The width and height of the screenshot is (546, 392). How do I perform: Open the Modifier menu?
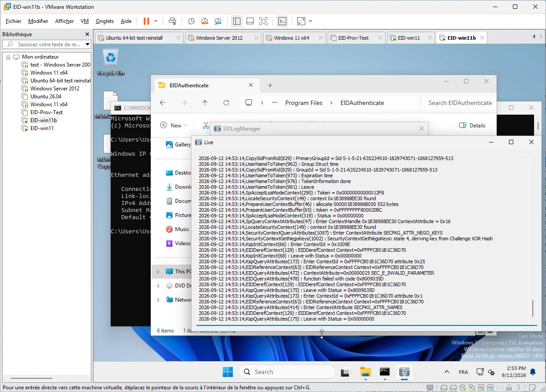38,21
